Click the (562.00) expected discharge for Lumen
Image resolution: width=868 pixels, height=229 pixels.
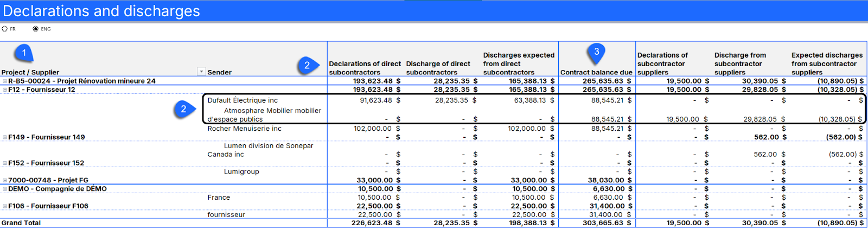click(x=843, y=155)
